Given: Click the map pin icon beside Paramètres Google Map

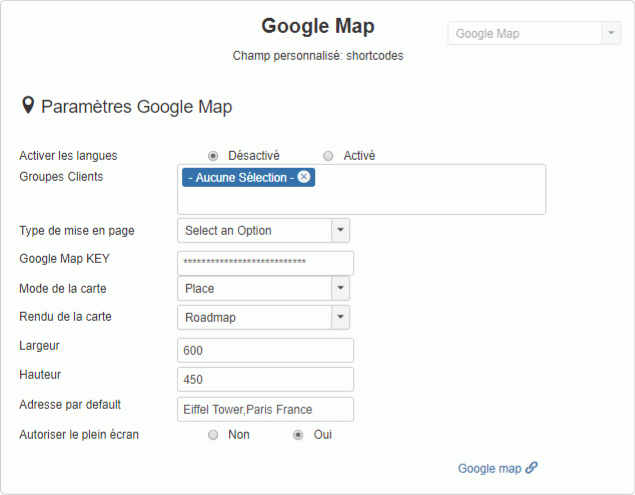Looking at the screenshot, I should point(28,105).
